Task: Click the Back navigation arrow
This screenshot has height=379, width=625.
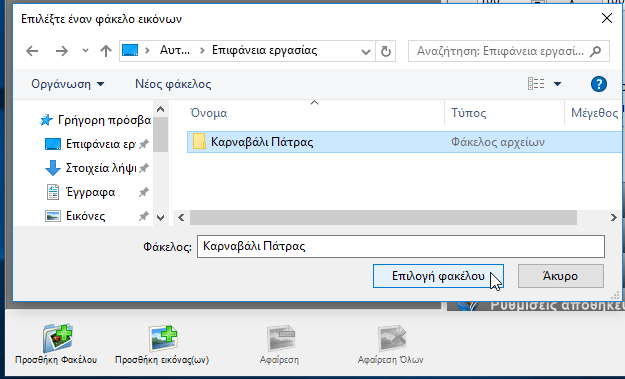Action: [x=32, y=51]
